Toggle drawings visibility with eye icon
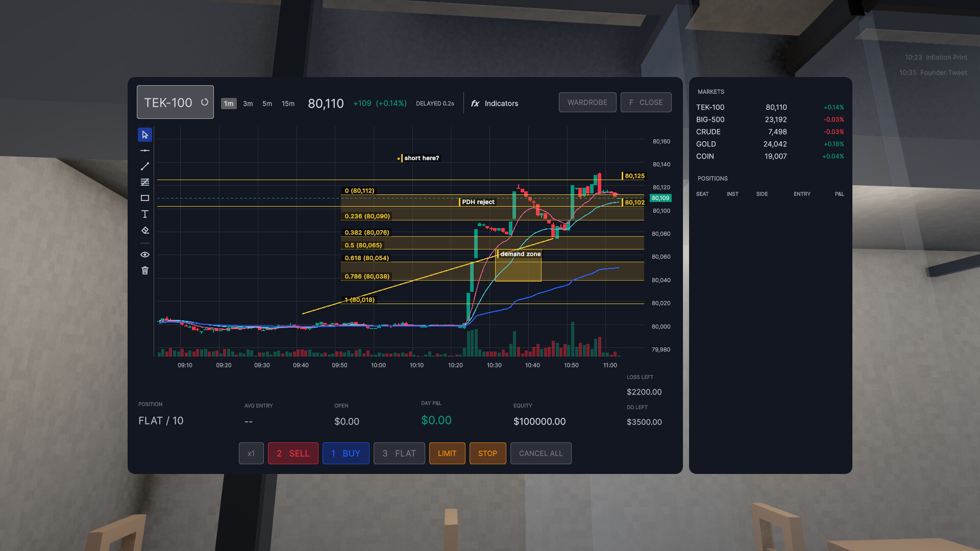The image size is (980, 551). [x=145, y=255]
